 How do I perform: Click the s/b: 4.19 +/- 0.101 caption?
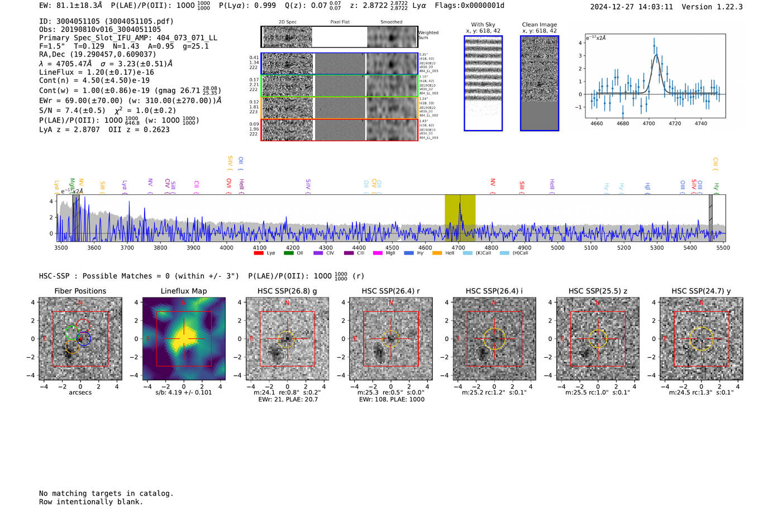point(184,392)
